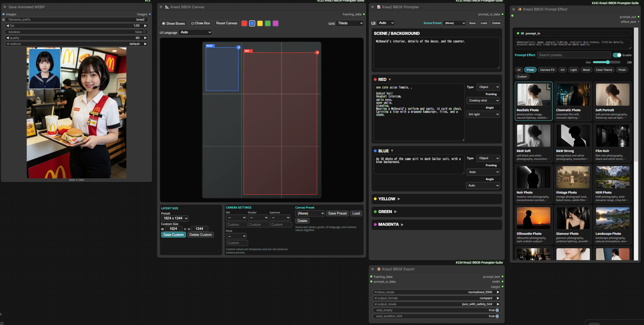Screen dimensions: 644x325
Task: Increase the fps value with right arrow
Action: coord(145,25)
